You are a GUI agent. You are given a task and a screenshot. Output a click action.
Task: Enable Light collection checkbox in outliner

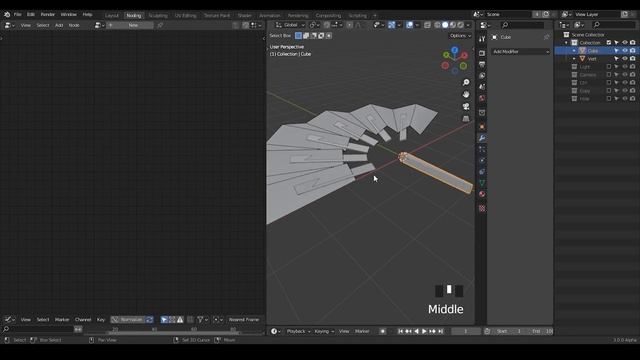(x=609, y=67)
